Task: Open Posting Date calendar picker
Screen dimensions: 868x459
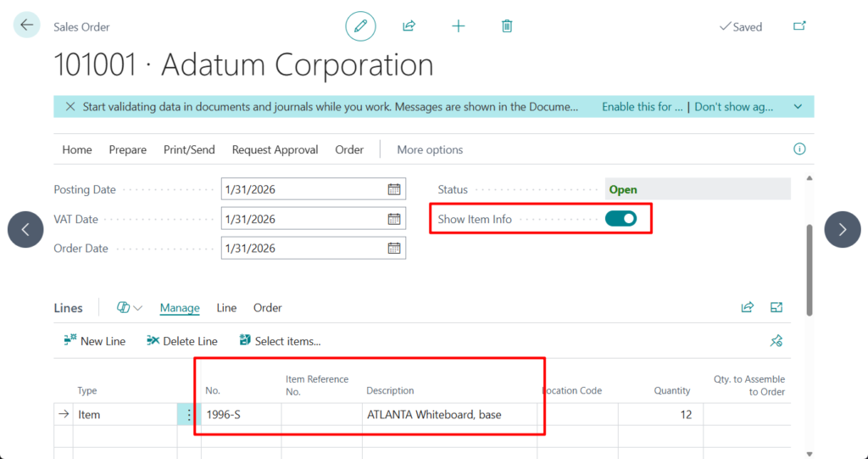Action: click(394, 189)
